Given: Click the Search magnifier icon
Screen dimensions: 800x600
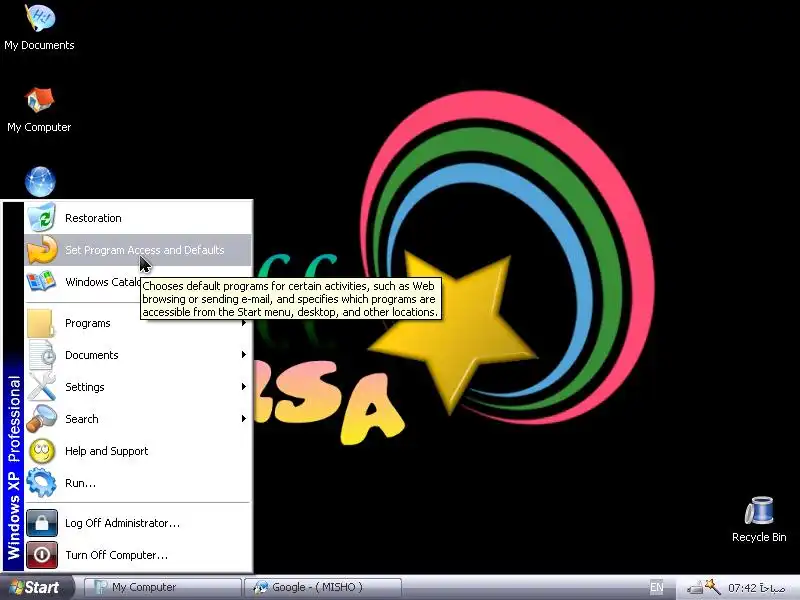Looking at the screenshot, I should pos(41,418).
